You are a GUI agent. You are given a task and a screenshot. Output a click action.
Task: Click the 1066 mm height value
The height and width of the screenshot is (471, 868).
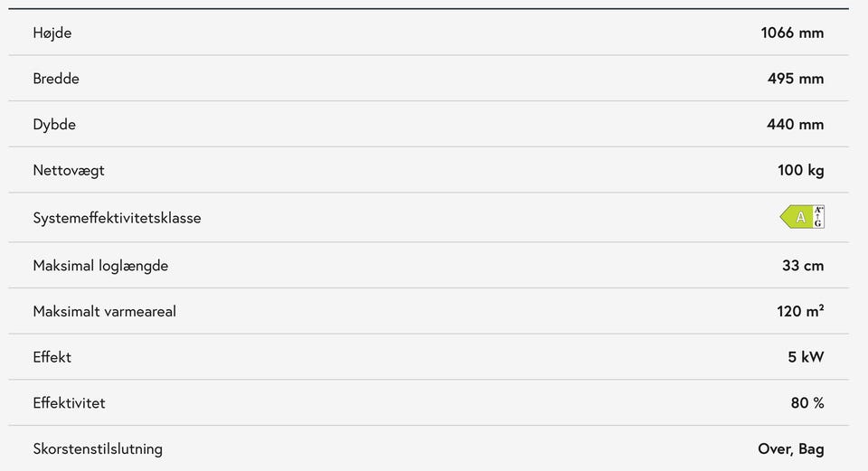tap(792, 33)
